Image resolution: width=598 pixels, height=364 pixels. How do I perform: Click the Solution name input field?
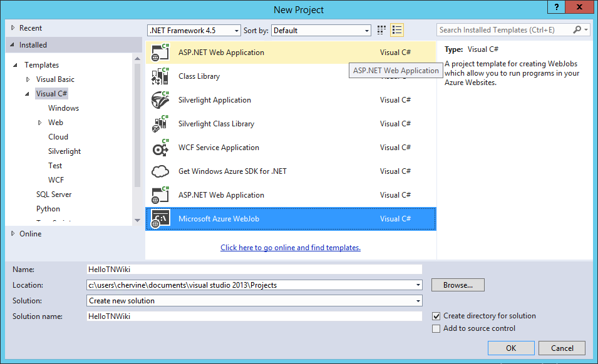[x=254, y=316]
